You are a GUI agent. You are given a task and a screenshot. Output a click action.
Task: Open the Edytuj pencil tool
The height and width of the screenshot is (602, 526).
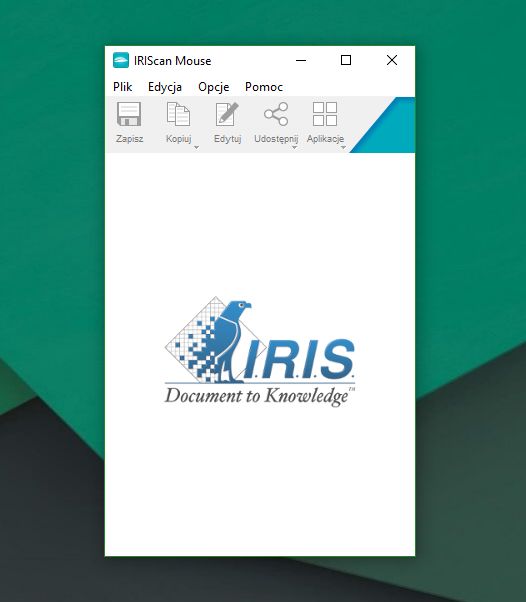tap(227, 114)
